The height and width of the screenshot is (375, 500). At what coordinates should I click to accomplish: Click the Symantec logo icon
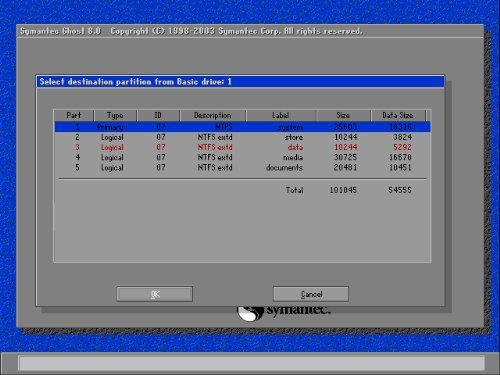click(x=250, y=313)
